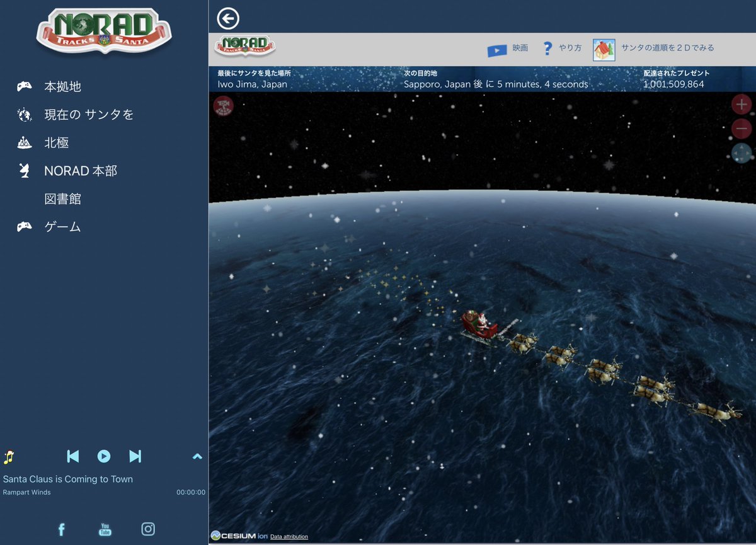756x545 pixels.
Task: Open NORAD Instagram page
Action: [148, 529]
